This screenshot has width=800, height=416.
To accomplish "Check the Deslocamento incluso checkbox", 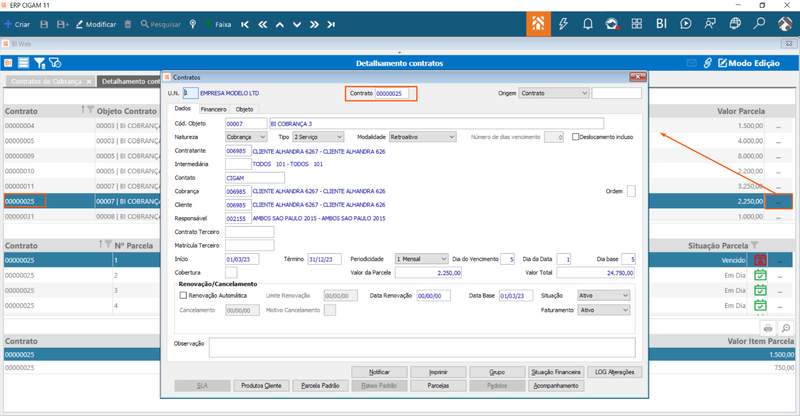I will tap(576, 137).
